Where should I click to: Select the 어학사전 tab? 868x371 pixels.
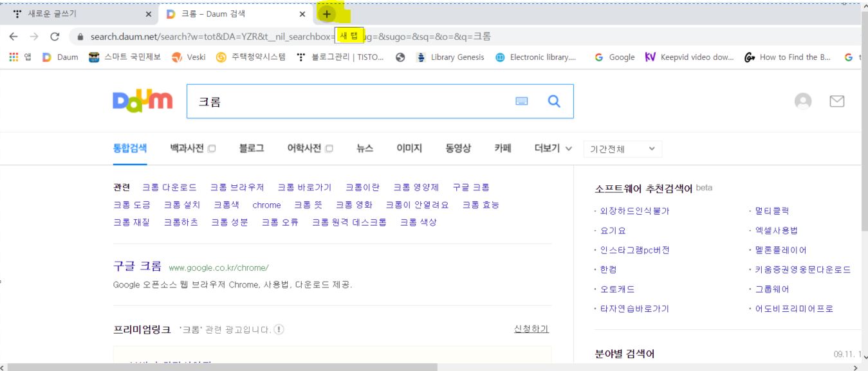pos(304,148)
